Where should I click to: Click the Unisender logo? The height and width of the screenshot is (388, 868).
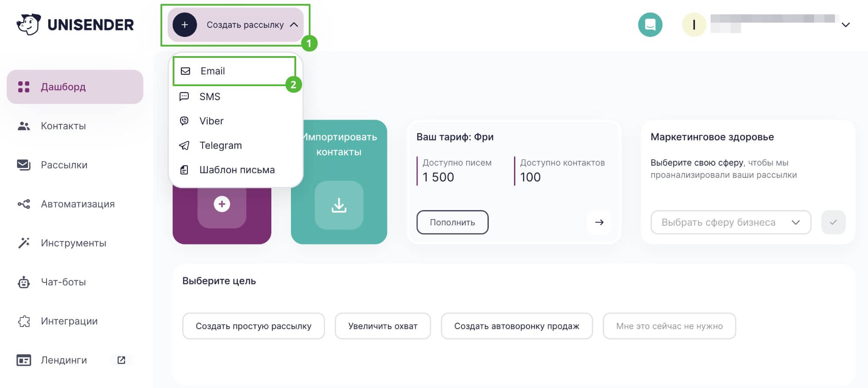pos(75,24)
